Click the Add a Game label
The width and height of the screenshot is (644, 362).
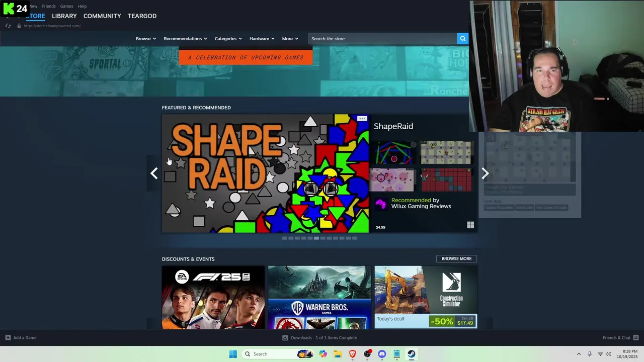(25, 338)
